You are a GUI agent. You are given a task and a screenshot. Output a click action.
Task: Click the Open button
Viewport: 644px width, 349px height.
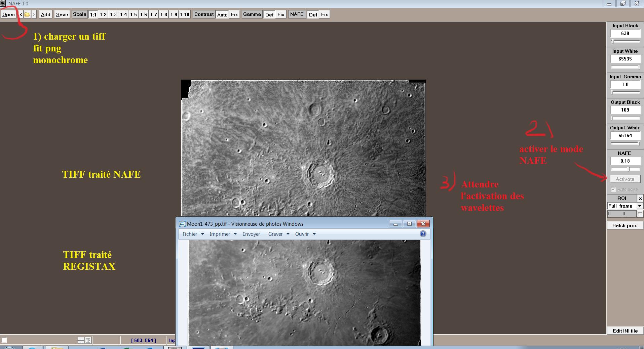click(9, 14)
